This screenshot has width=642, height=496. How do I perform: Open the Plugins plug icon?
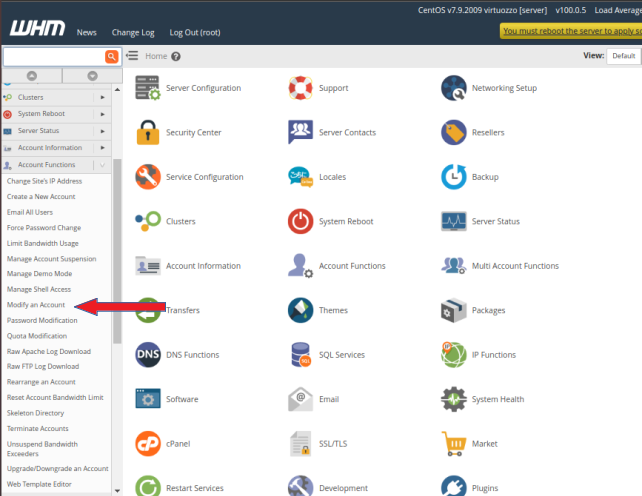[454, 486]
